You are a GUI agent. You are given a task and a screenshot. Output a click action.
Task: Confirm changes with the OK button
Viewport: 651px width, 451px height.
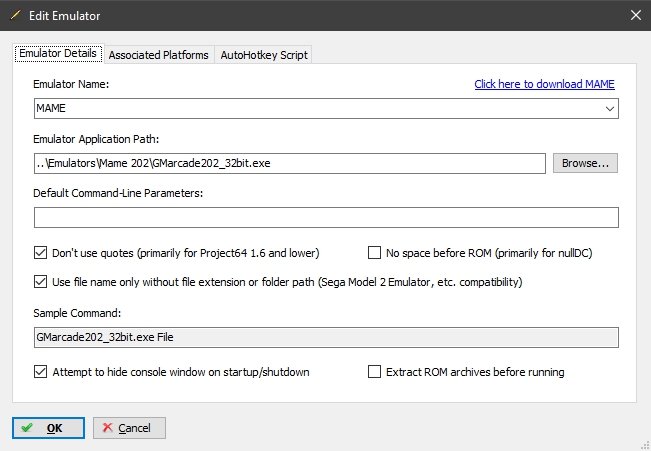pyautogui.click(x=48, y=428)
